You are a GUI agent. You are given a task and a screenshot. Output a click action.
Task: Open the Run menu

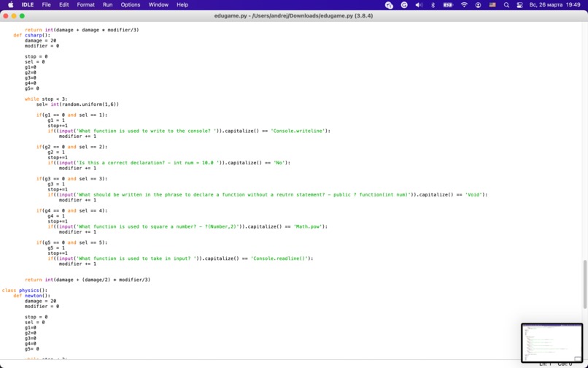(108, 5)
